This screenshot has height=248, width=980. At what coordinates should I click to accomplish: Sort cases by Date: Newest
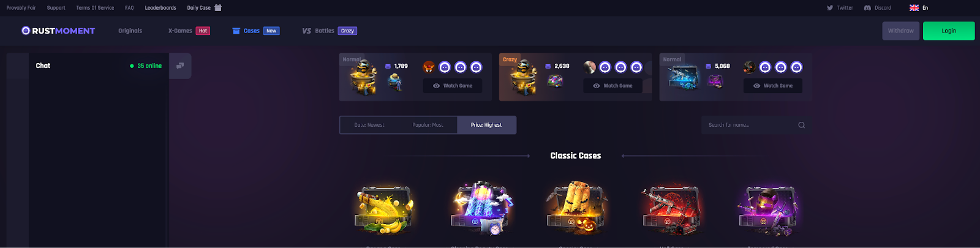coord(369,125)
